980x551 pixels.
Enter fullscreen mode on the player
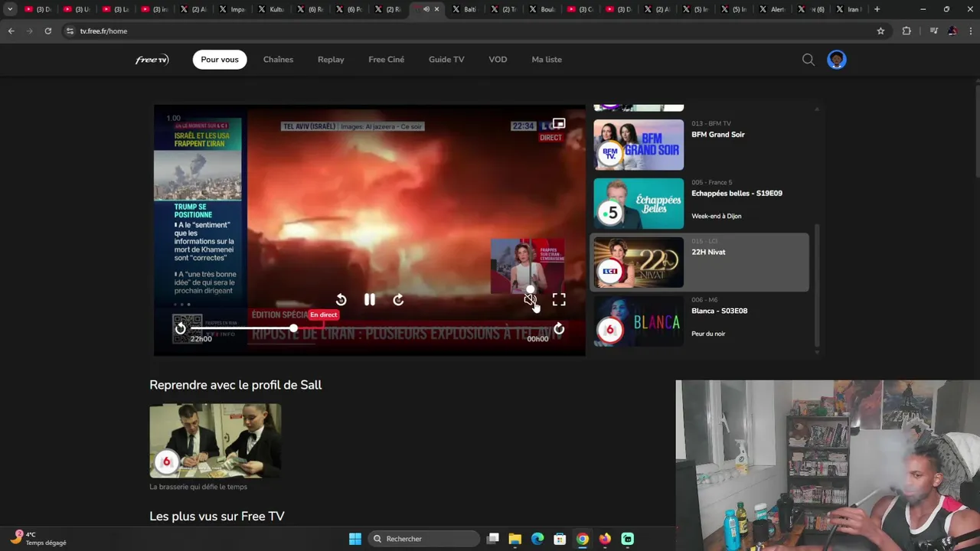(559, 300)
